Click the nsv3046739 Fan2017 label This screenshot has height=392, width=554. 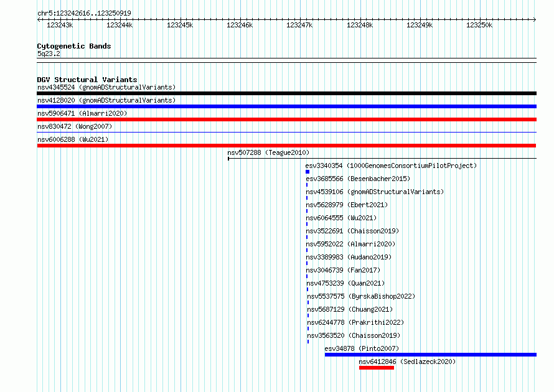[343, 270]
